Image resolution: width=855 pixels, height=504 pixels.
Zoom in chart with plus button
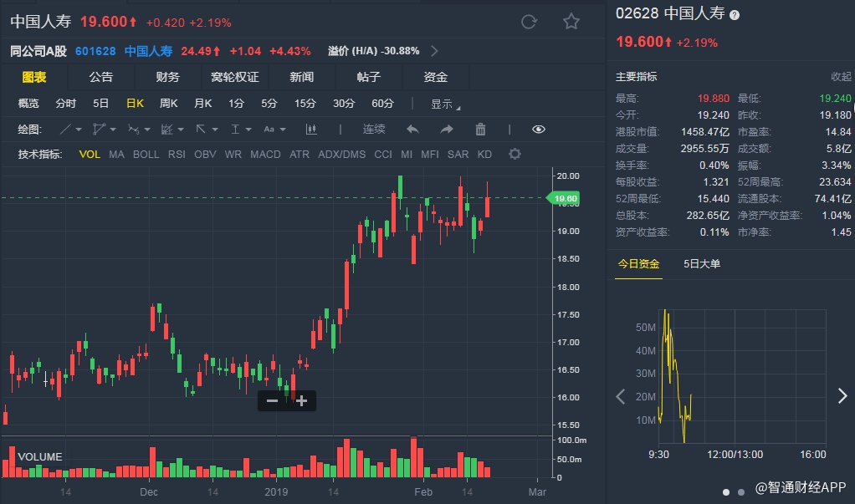301,401
